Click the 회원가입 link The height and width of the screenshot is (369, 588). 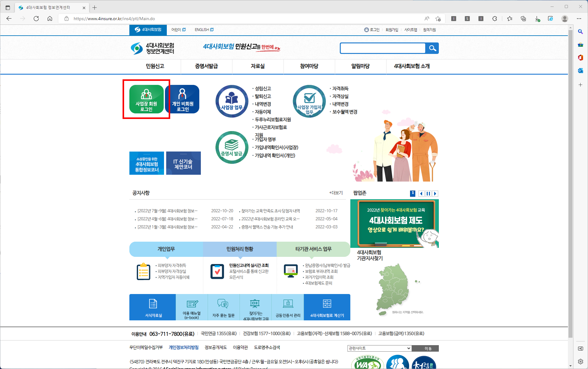(x=392, y=30)
